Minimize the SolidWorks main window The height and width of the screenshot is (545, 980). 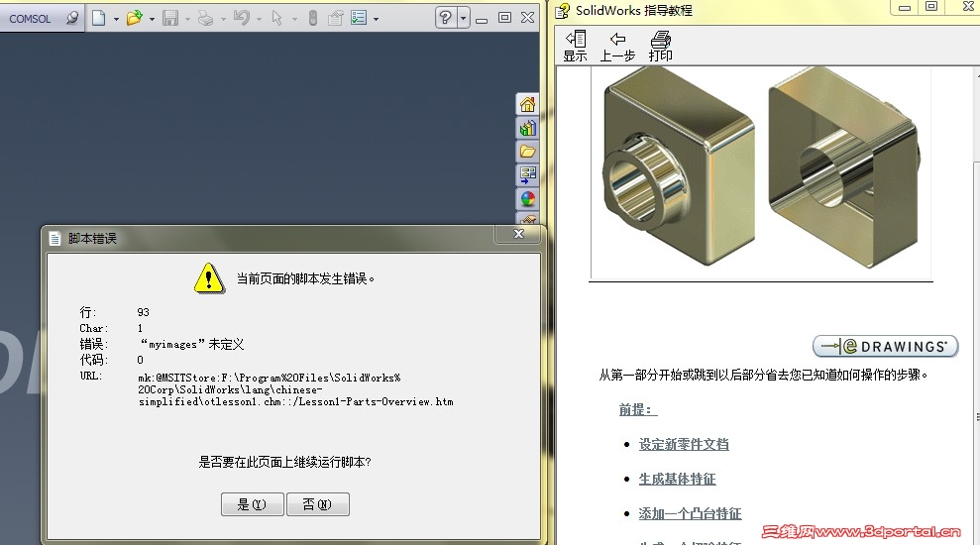tap(482, 19)
